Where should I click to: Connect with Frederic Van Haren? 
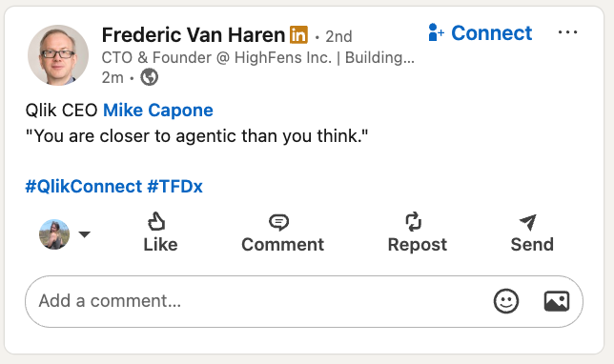481,32
